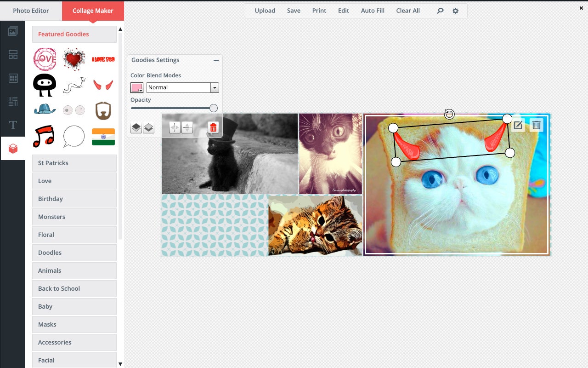Open the Photos panel at sidebar top
The image size is (588, 368).
(13, 31)
